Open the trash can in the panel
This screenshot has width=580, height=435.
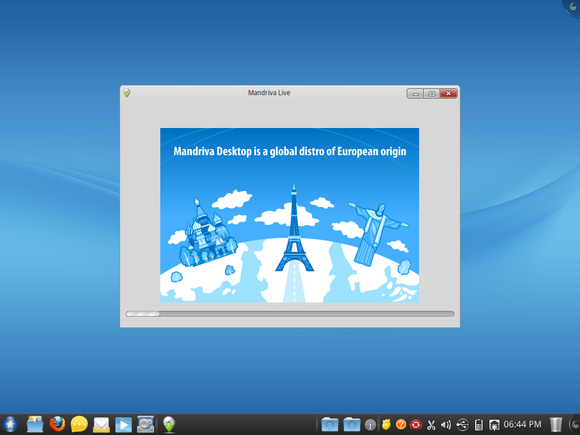[x=556, y=424]
